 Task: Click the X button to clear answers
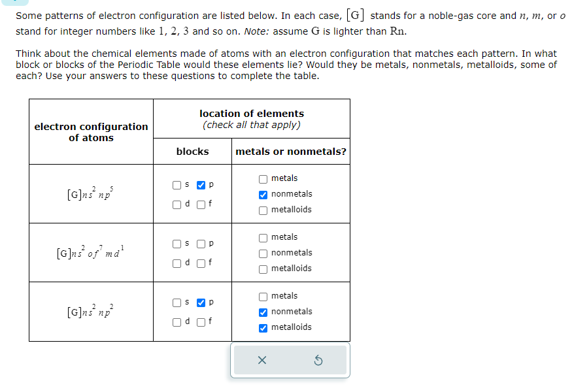tap(263, 360)
